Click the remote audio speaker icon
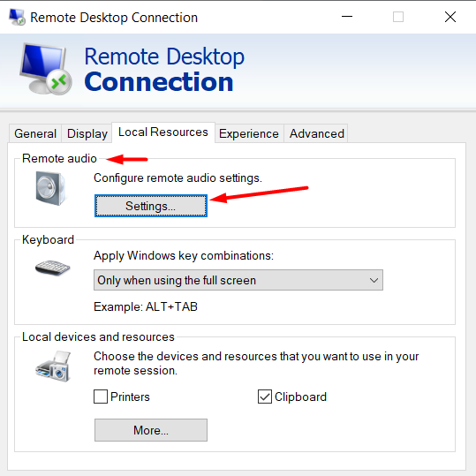The image size is (476, 476). (50, 188)
